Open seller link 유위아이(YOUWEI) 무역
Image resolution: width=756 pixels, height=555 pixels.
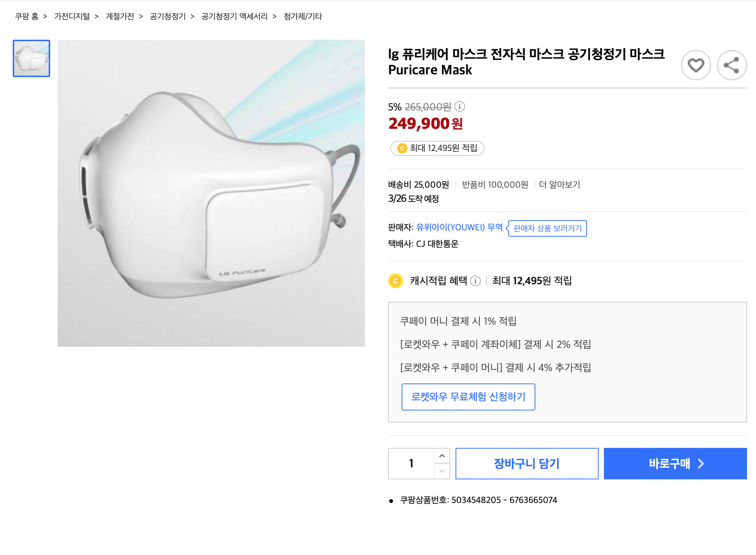459,227
